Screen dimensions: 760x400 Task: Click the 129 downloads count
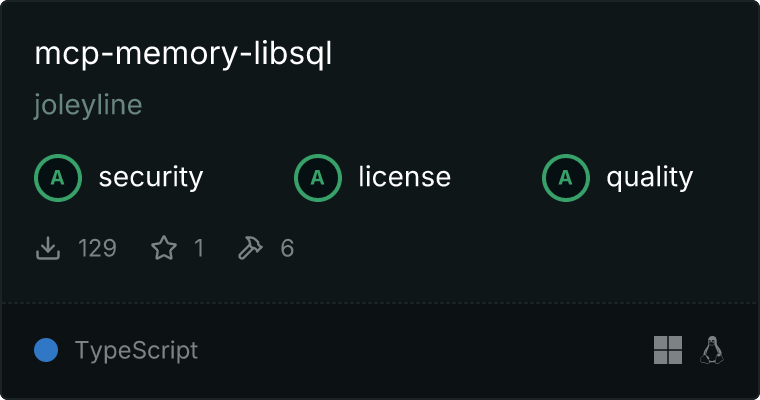click(97, 248)
